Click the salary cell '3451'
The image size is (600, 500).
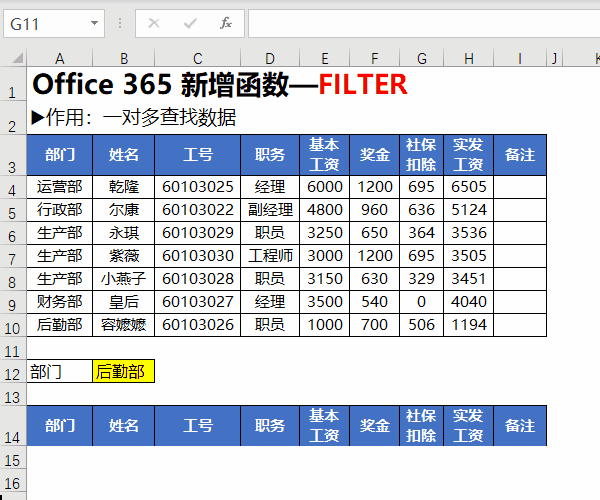click(469, 279)
